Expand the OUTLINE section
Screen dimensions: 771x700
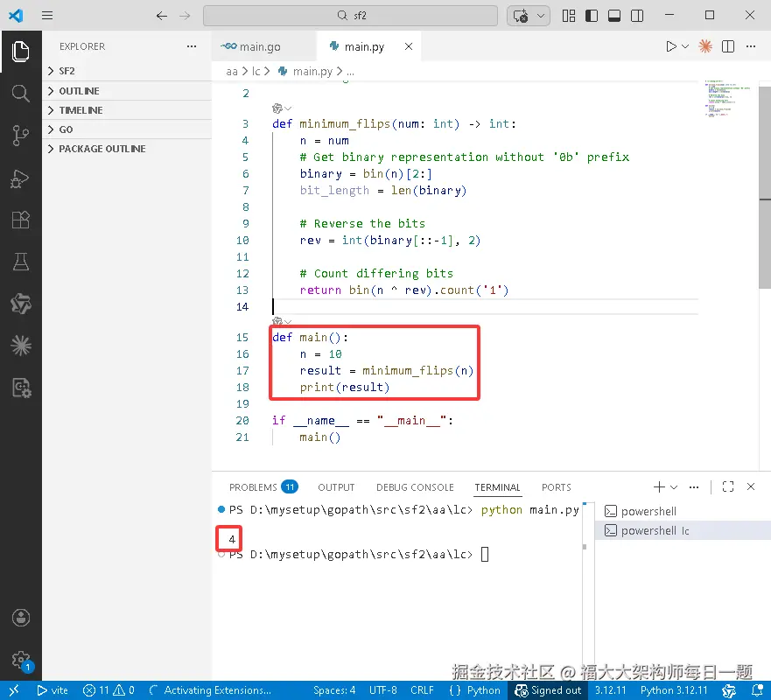pos(127,91)
